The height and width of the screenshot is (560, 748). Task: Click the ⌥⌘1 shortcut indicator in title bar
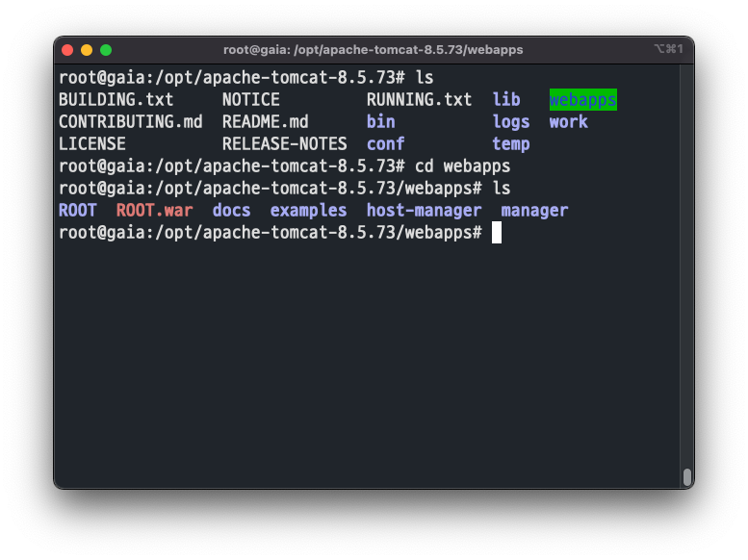click(669, 49)
